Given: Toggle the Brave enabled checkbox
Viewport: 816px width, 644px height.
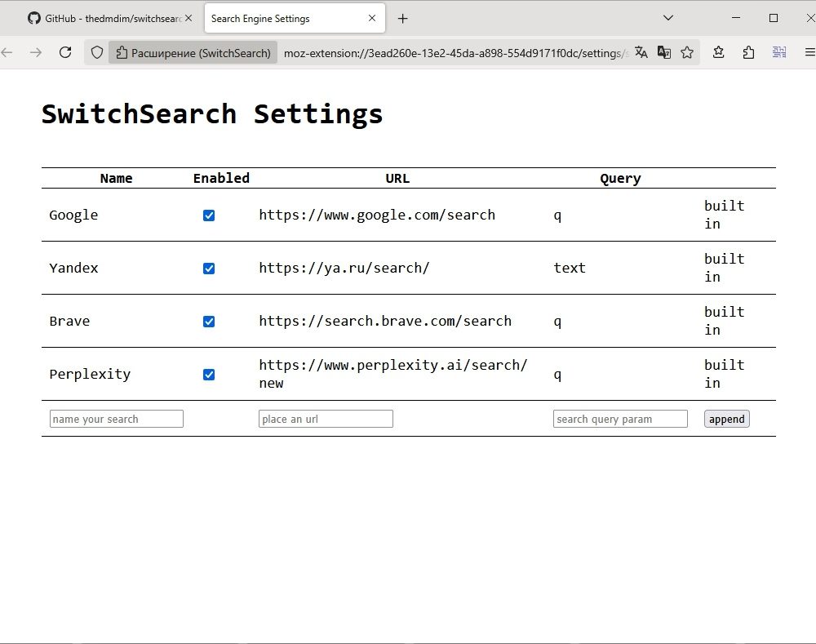Looking at the screenshot, I should 209,322.
